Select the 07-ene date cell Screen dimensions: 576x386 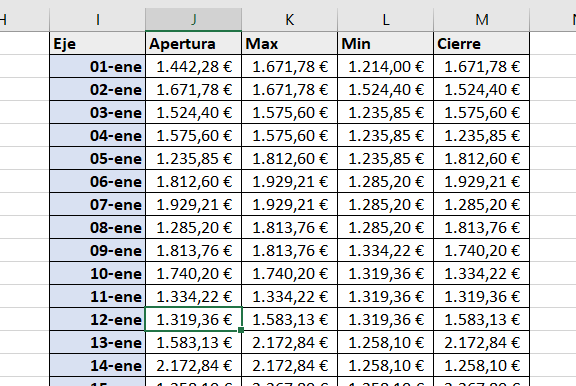click(x=98, y=205)
